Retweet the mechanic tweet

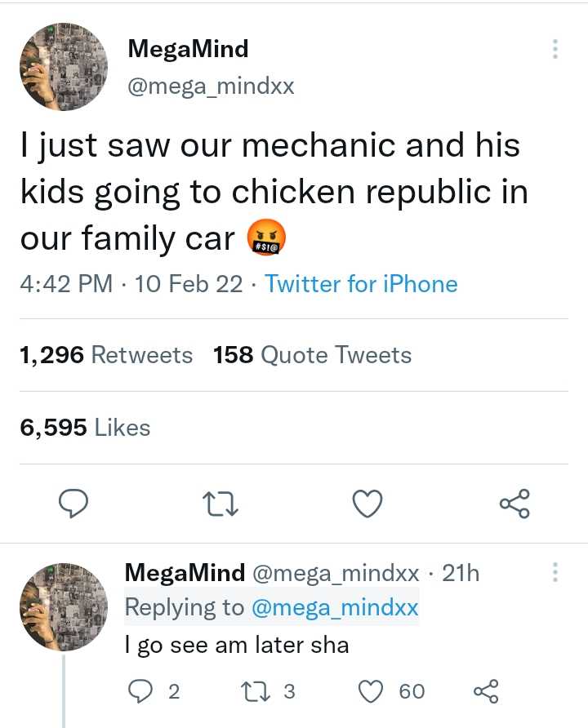pos(220,506)
